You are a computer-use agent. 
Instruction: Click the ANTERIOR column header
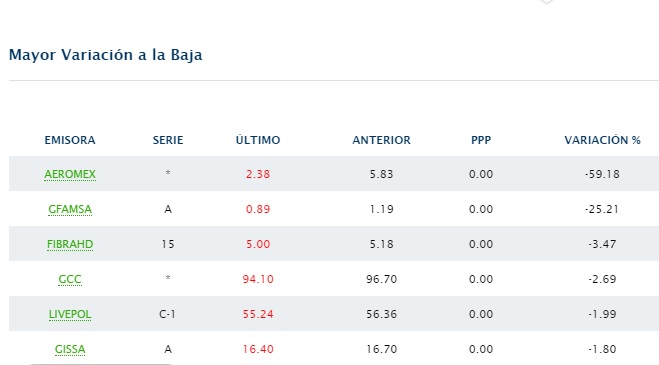pos(381,140)
